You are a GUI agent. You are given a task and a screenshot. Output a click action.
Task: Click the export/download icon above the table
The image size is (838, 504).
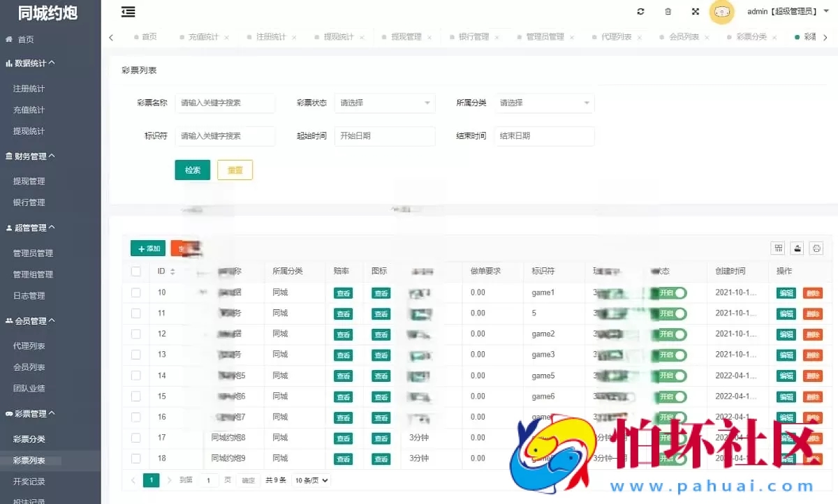click(797, 248)
